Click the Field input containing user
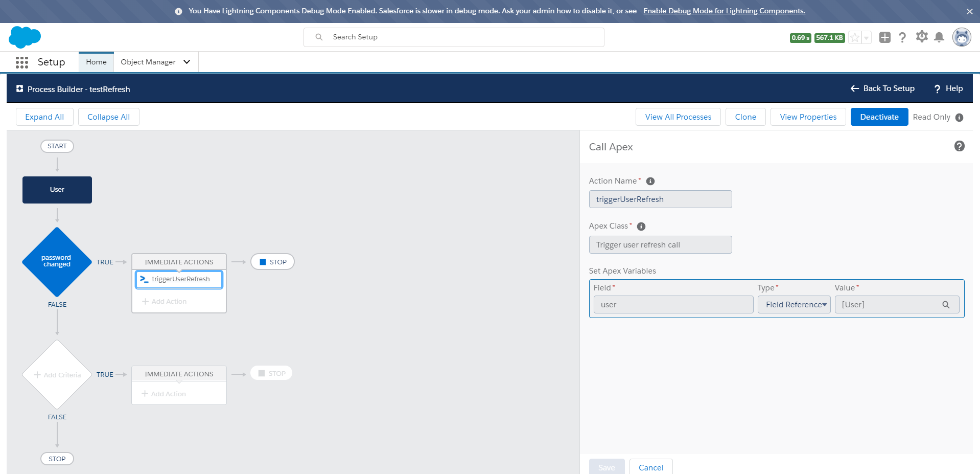The height and width of the screenshot is (474, 980). (x=673, y=305)
